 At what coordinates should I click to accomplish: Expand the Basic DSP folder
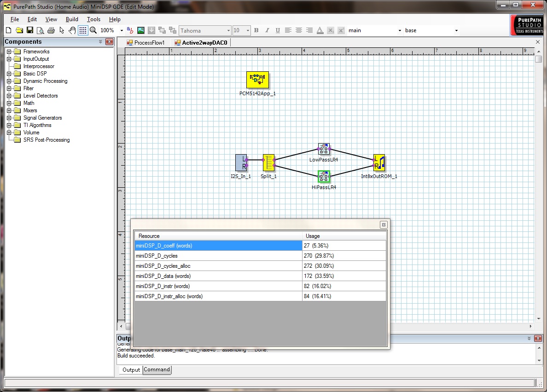click(9, 74)
